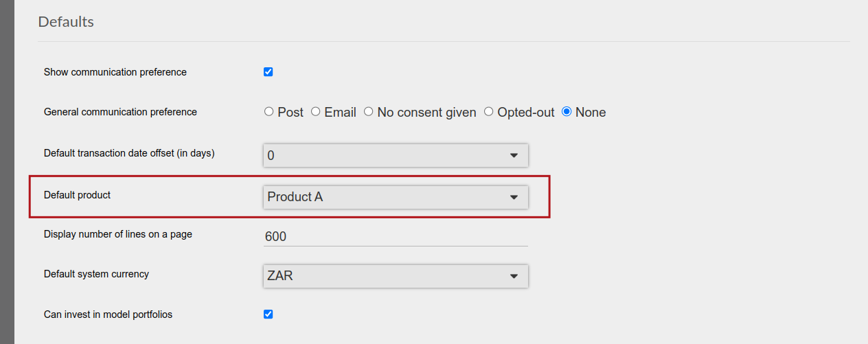Click the lines-per-page field showing 600
This screenshot has width=868, height=344.
point(396,236)
